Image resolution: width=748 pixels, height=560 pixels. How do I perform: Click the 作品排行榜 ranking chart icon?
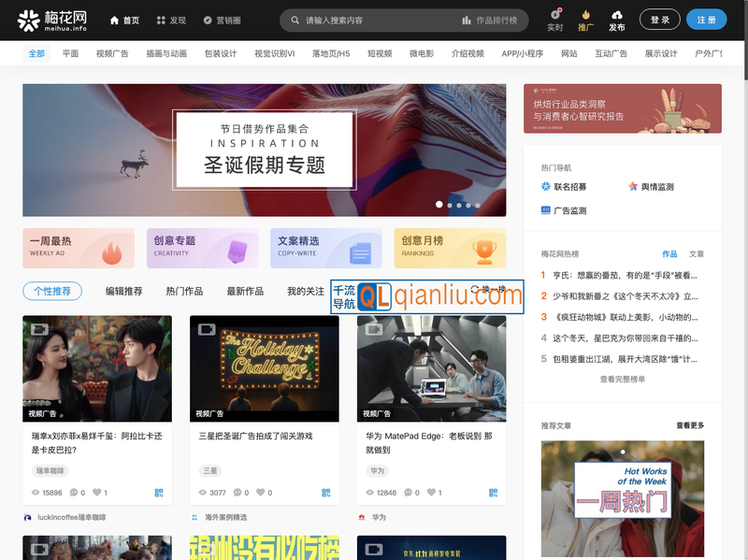(x=467, y=20)
